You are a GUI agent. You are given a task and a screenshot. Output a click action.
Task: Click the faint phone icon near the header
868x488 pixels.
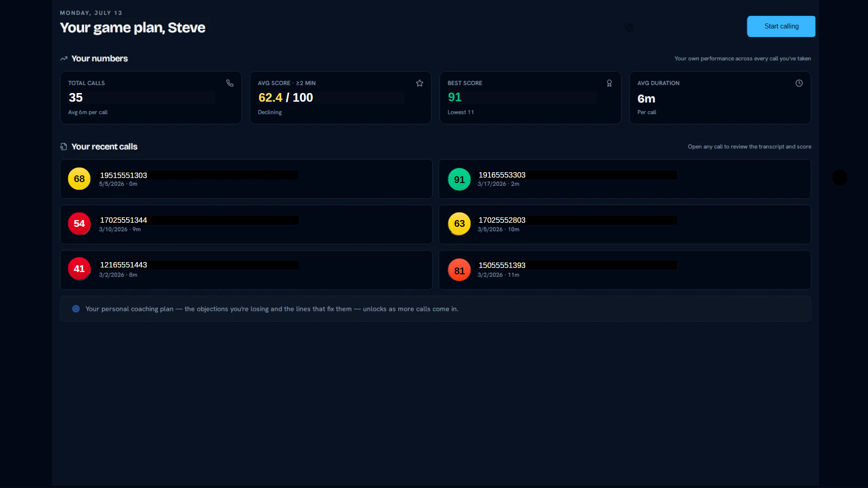(629, 28)
